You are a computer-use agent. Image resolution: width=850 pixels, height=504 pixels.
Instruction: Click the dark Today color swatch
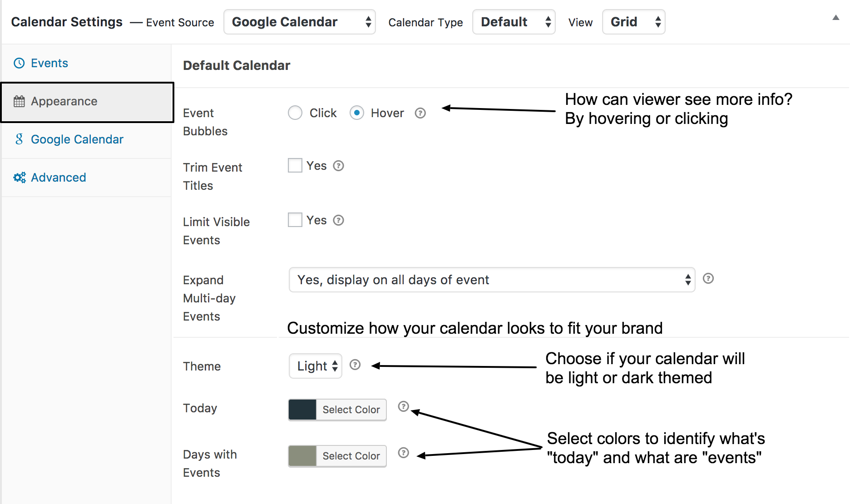[x=302, y=410]
